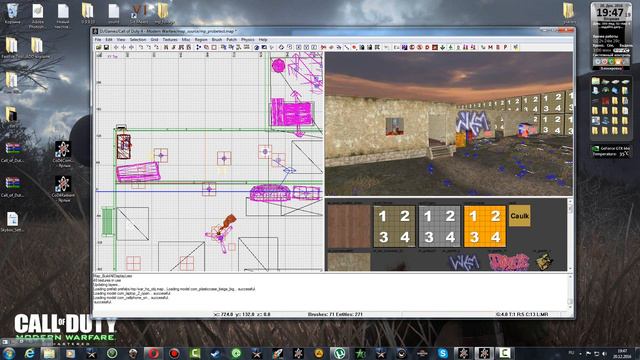Open the Brush menu

click(217, 40)
